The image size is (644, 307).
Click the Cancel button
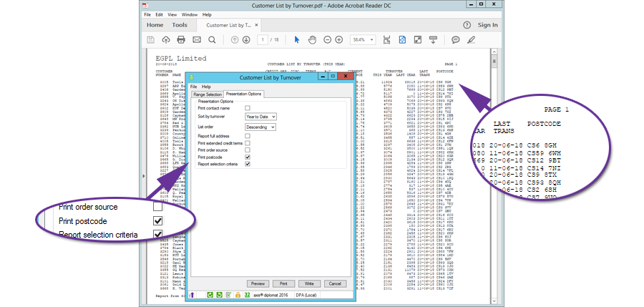pos(335,283)
